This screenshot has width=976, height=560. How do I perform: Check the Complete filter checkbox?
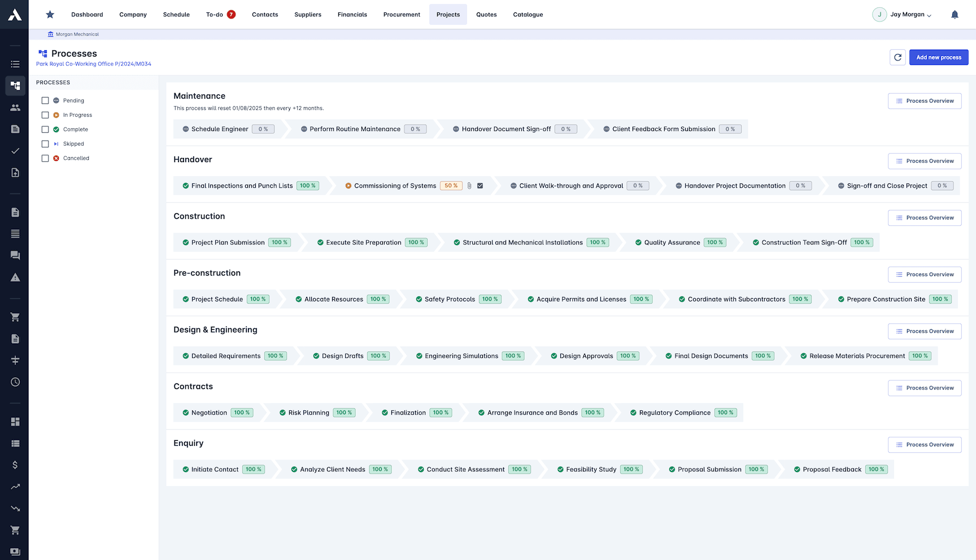pyautogui.click(x=45, y=129)
